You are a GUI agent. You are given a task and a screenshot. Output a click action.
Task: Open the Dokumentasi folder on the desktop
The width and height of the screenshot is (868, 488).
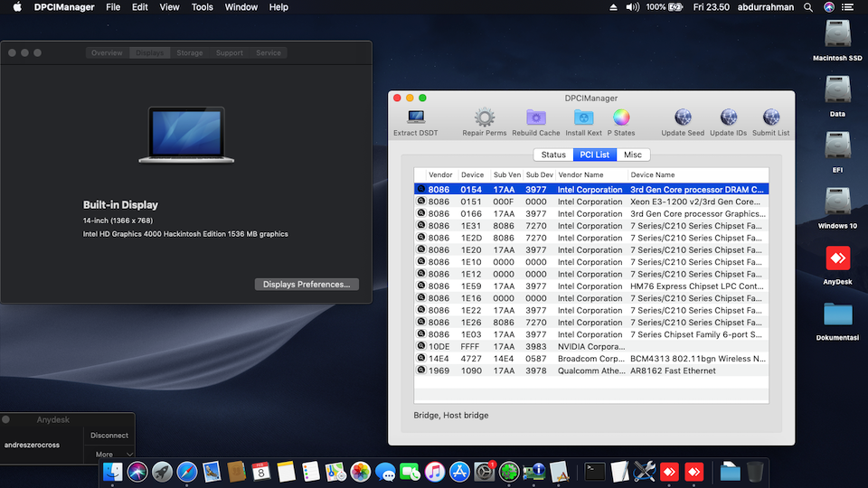click(x=838, y=315)
